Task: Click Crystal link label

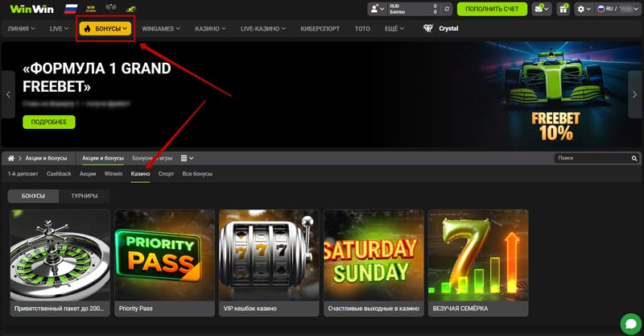Action: pyautogui.click(x=448, y=28)
